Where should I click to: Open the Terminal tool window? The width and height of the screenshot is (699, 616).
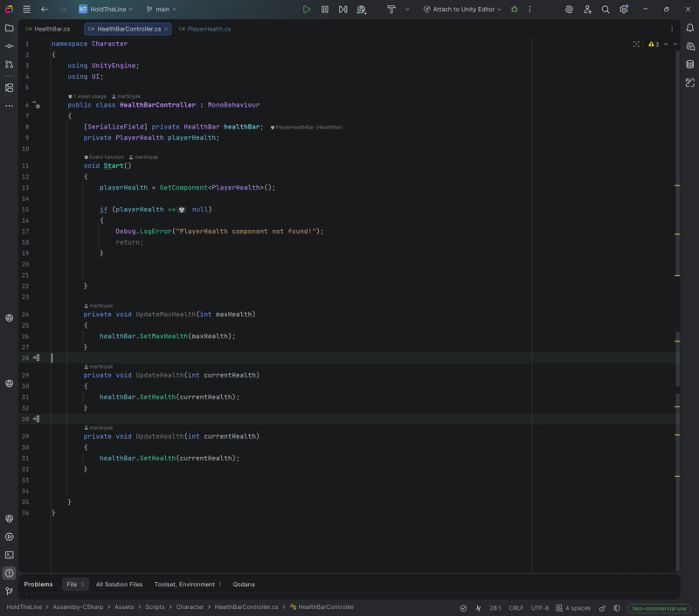pos(9,555)
